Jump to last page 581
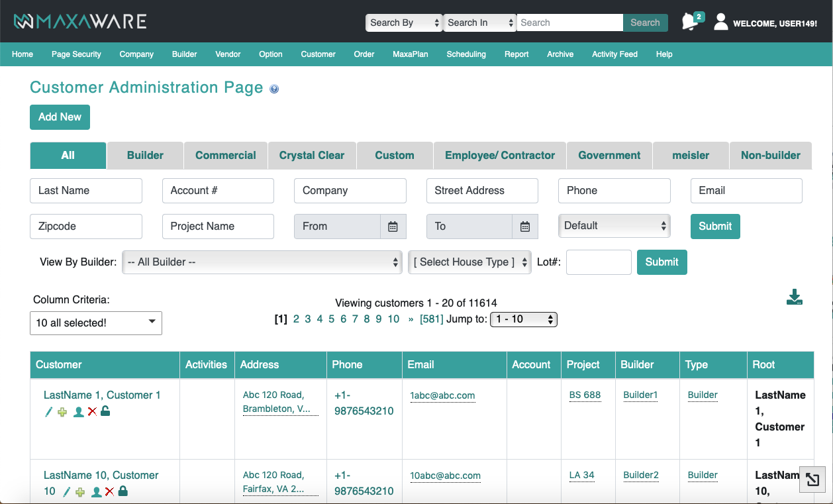 click(x=432, y=319)
